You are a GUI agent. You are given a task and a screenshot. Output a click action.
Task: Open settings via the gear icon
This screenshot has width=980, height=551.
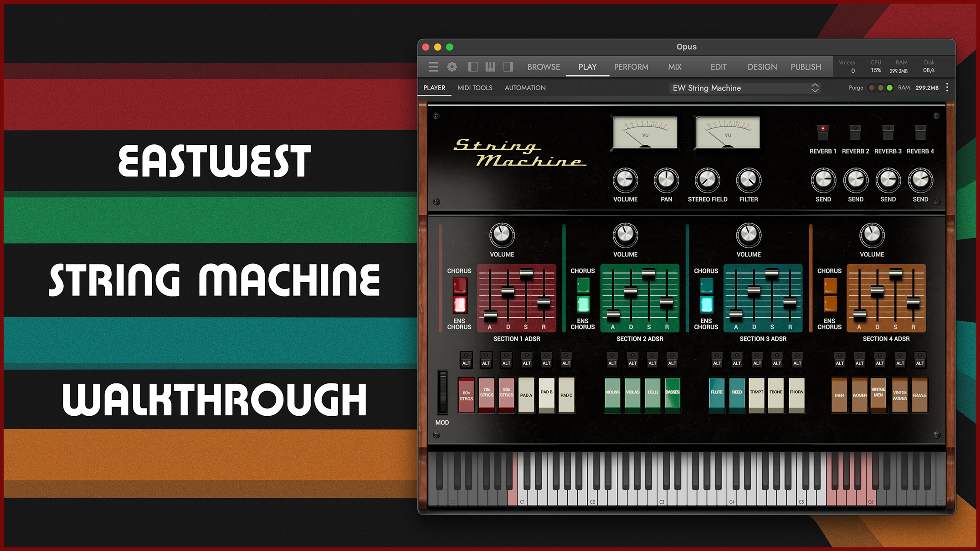(452, 67)
